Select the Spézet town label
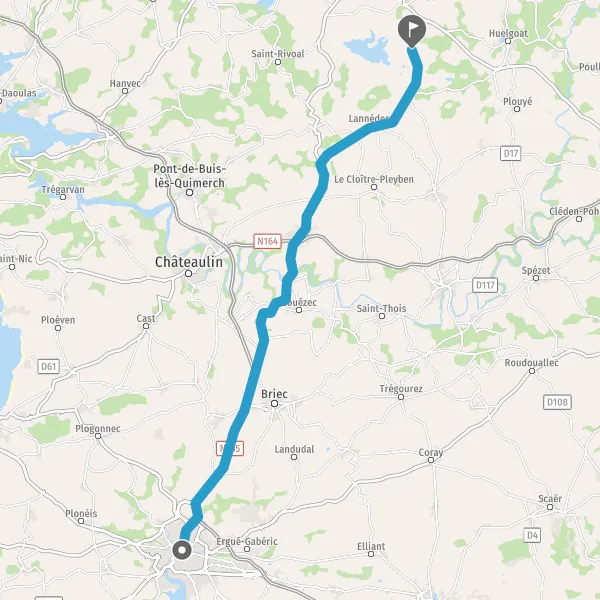The image size is (600, 600). coord(536,271)
